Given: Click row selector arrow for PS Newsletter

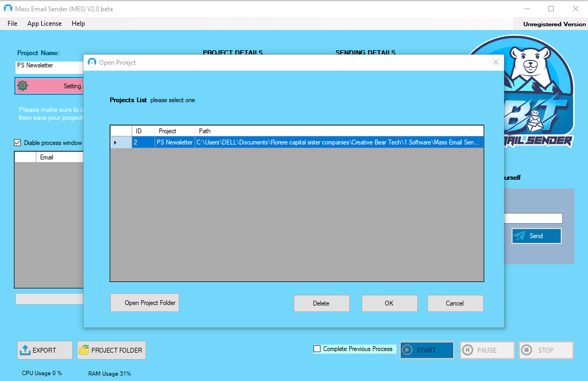Looking at the screenshot, I should point(116,142).
